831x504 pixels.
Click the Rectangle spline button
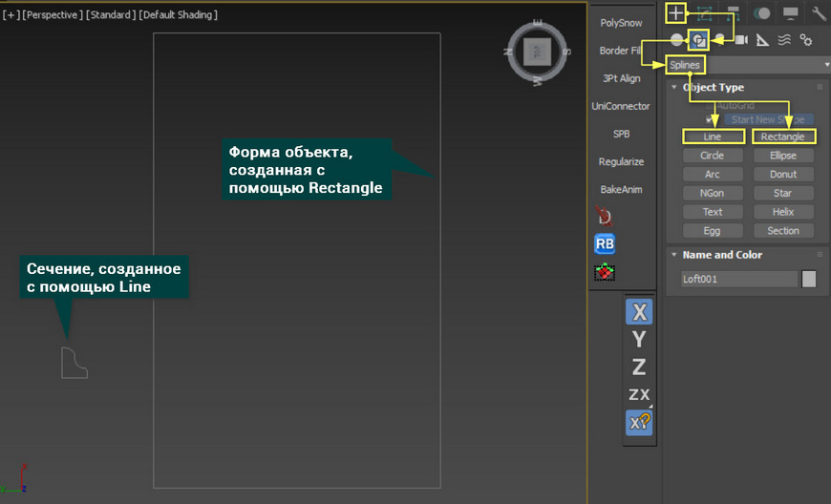tap(782, 136)
